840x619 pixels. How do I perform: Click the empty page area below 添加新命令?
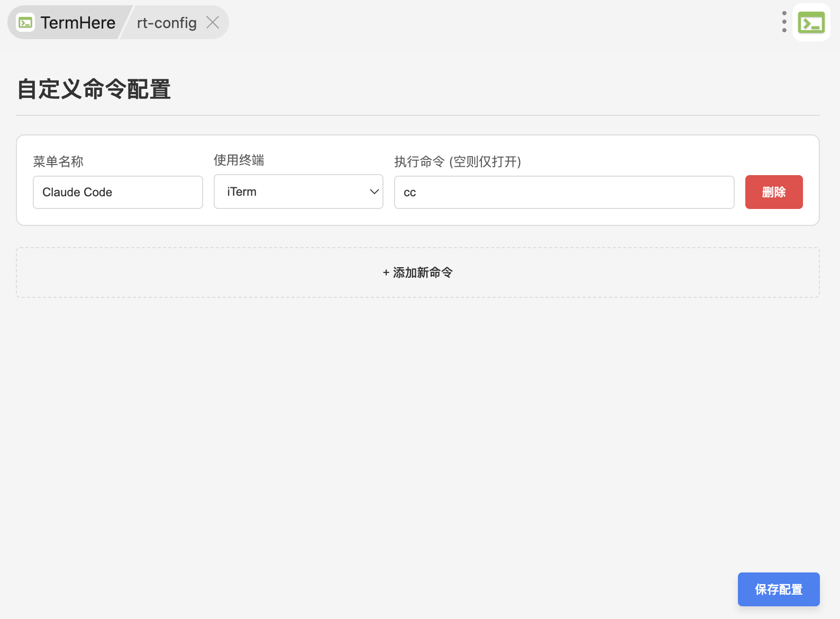click(418, 423)
